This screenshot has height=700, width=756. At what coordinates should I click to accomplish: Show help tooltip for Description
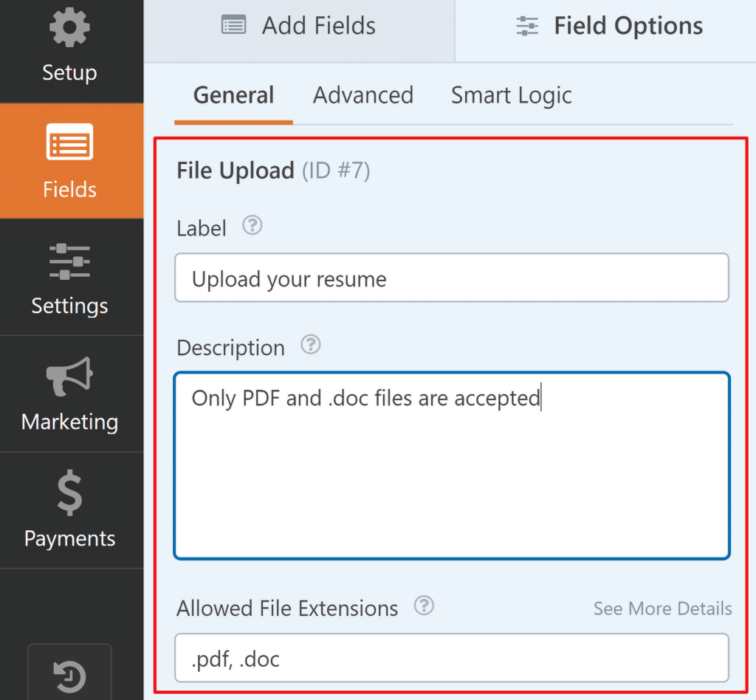[311, 345]
